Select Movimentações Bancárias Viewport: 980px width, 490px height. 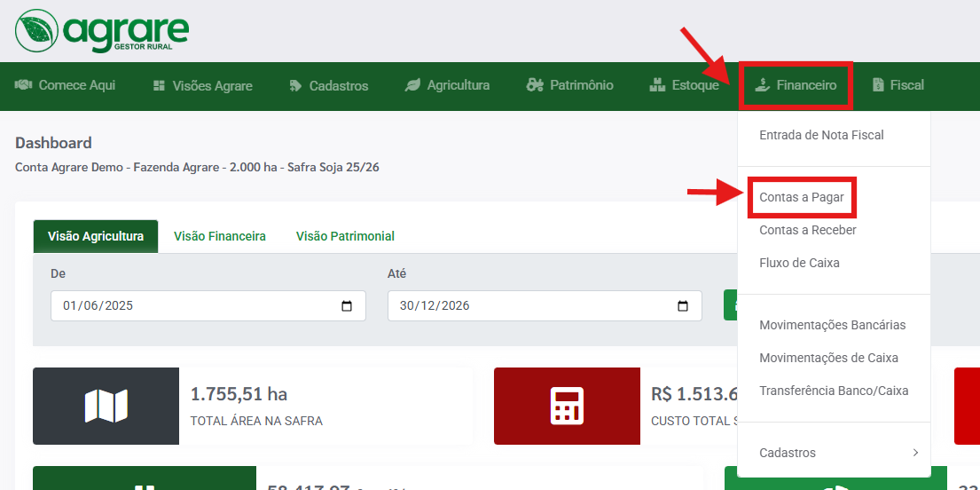coord(834,326)
